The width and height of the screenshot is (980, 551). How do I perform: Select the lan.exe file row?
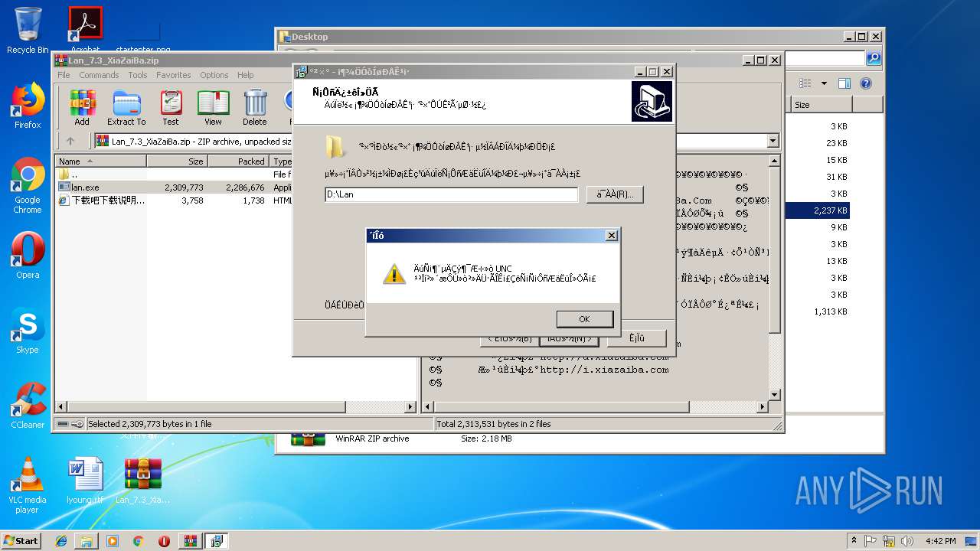[x=174, y=187]
